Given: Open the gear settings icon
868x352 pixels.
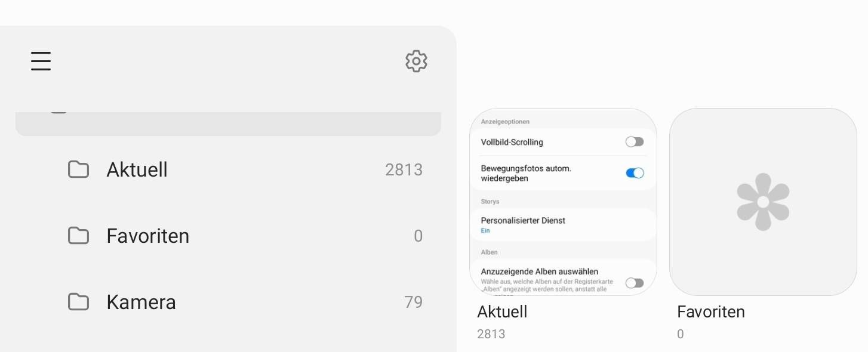Looking at the screenshot, I should 416,61.
